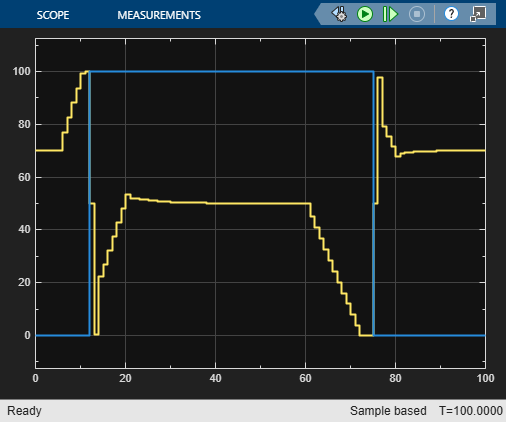Click the T=100.0000 time readout

[x=470, y=411]
